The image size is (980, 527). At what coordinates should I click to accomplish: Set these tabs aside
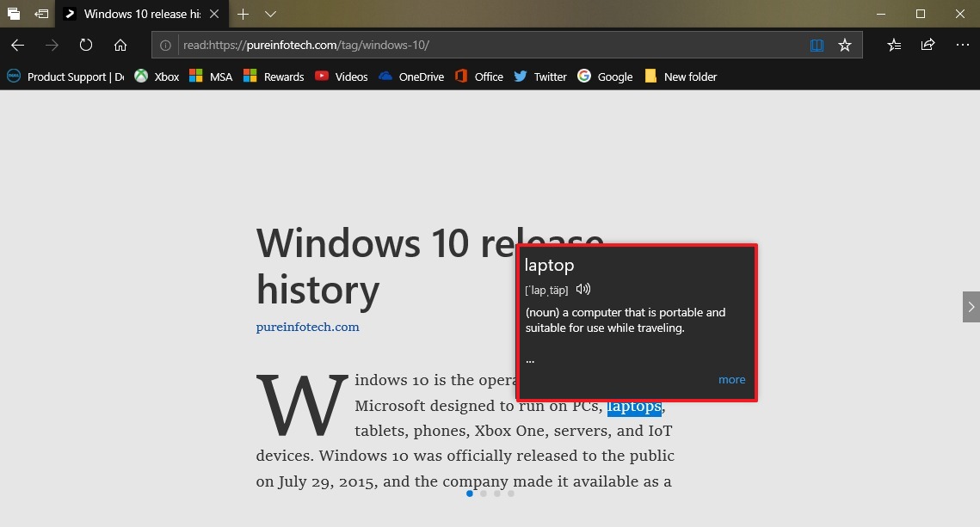pyautogui.click(x=41, y=14)
